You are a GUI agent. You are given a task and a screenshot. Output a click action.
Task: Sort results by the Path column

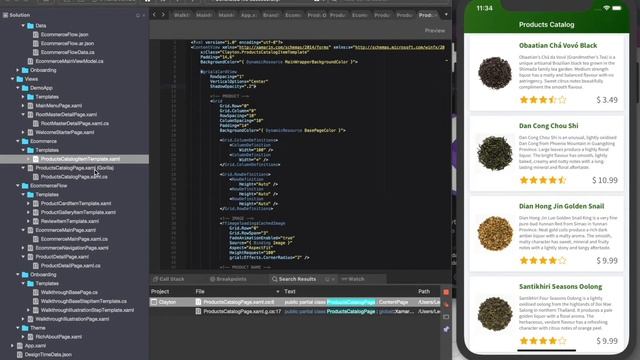pyautogui.click(x=424, y=291)
